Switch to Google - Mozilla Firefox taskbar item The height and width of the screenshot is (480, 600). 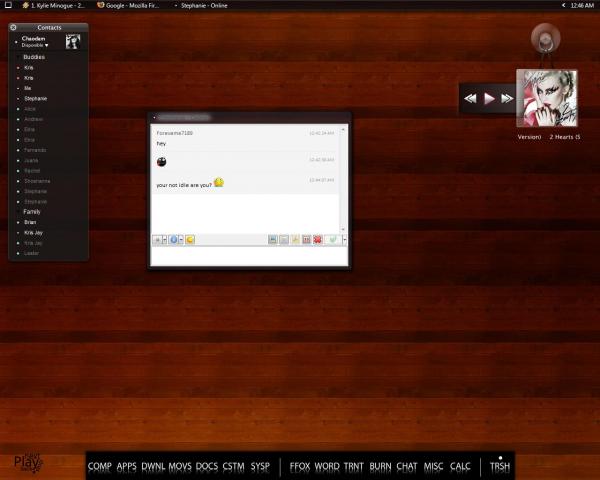tap(128, 5)
